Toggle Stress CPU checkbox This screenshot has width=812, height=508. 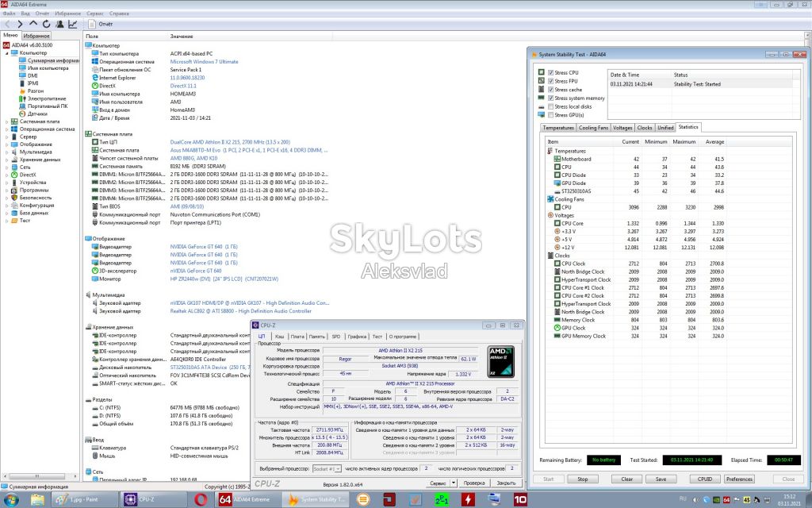coord(551,72)
